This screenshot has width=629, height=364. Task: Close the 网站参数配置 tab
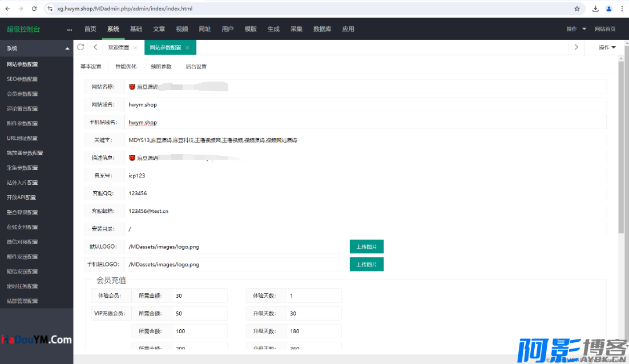[187, 48]
